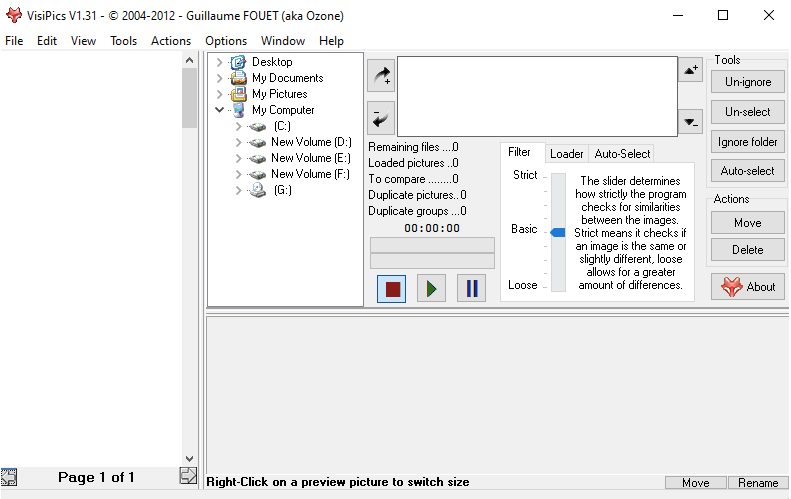Expand the (G:) drive node

[x=238, y=190]
